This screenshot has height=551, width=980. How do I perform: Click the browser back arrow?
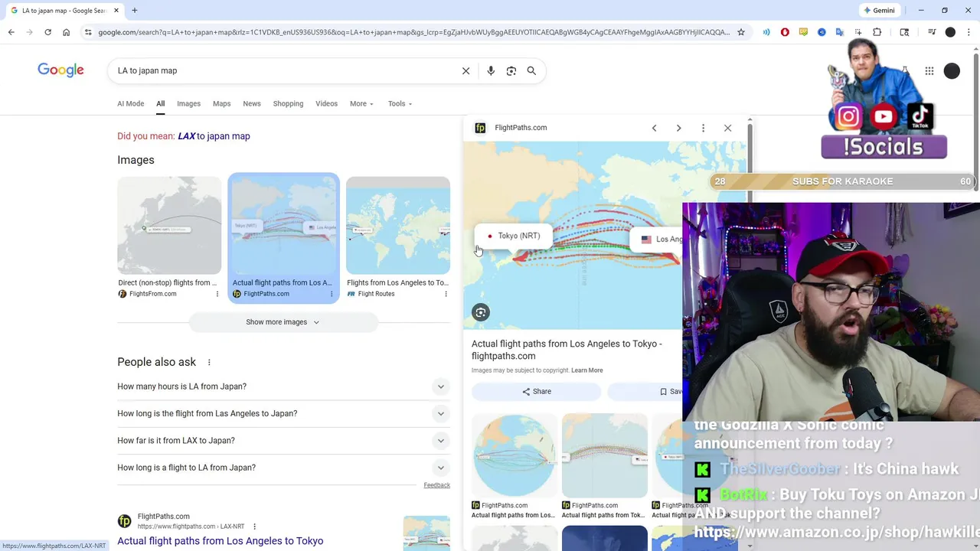click(x=11, y=32)
